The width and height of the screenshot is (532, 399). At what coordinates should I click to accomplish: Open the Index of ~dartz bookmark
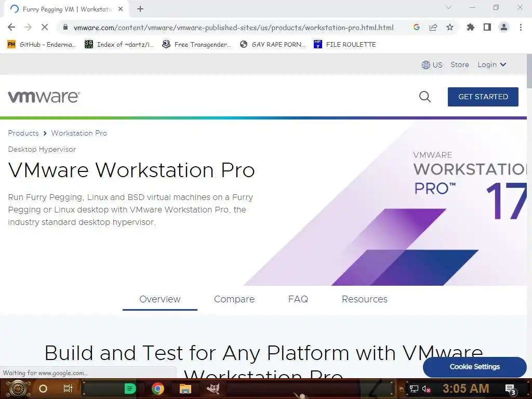[x=119, y=45]
